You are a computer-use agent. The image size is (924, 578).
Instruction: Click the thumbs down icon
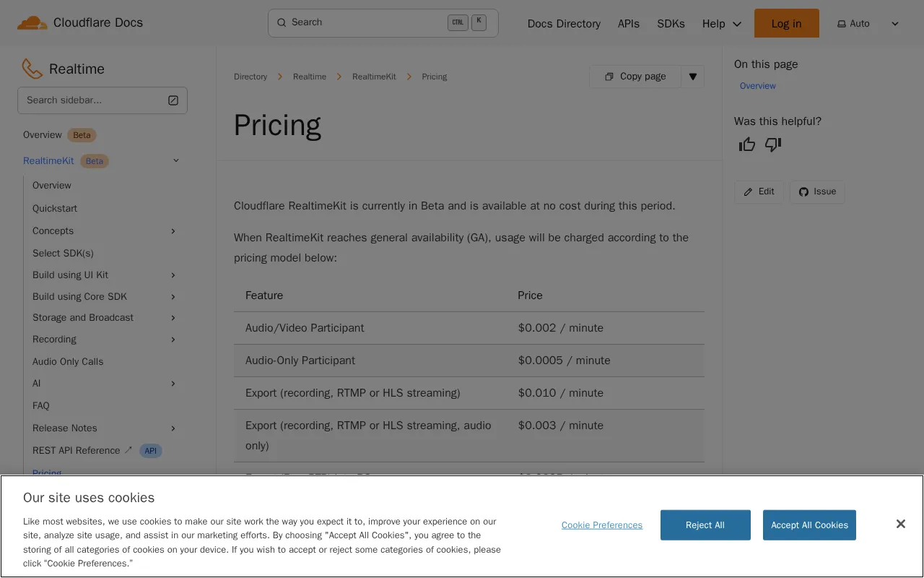click(773, 144)
